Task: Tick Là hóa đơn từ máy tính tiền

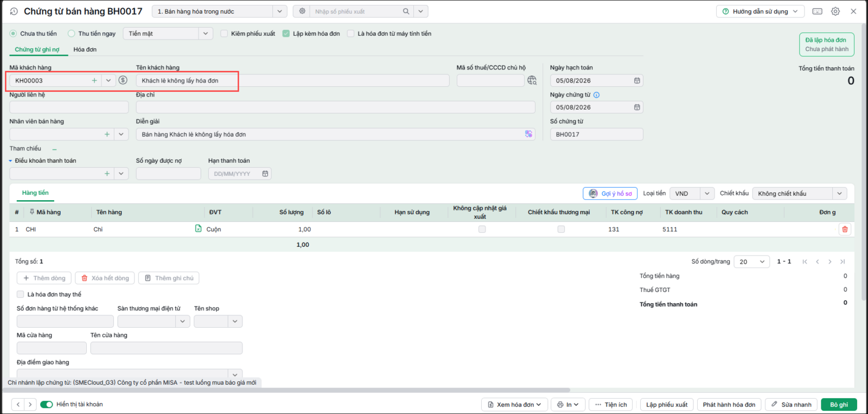Action: [350, 34]
